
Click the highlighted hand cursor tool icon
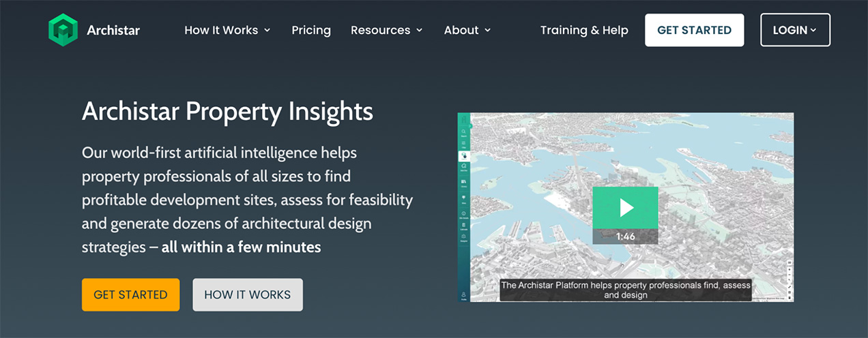464,156
